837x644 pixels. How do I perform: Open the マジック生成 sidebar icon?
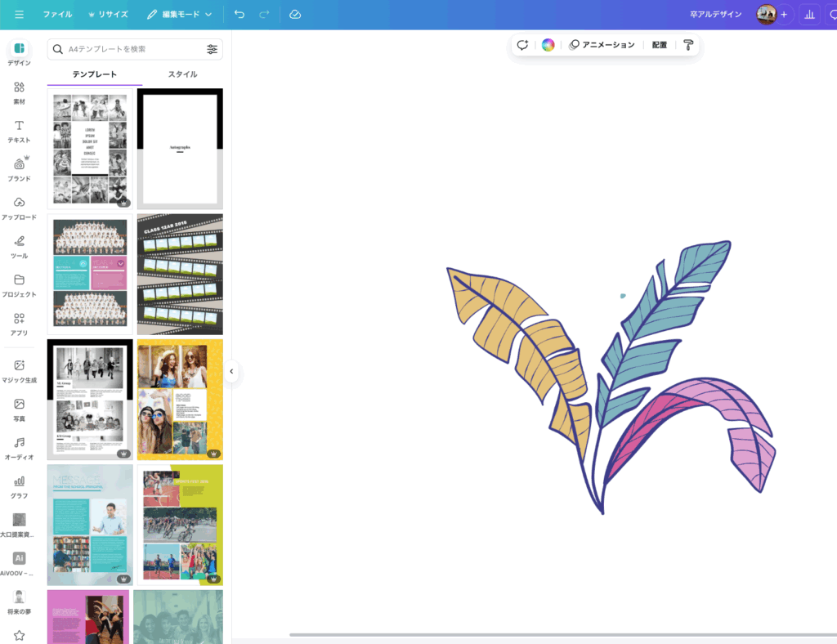(19, 370)
